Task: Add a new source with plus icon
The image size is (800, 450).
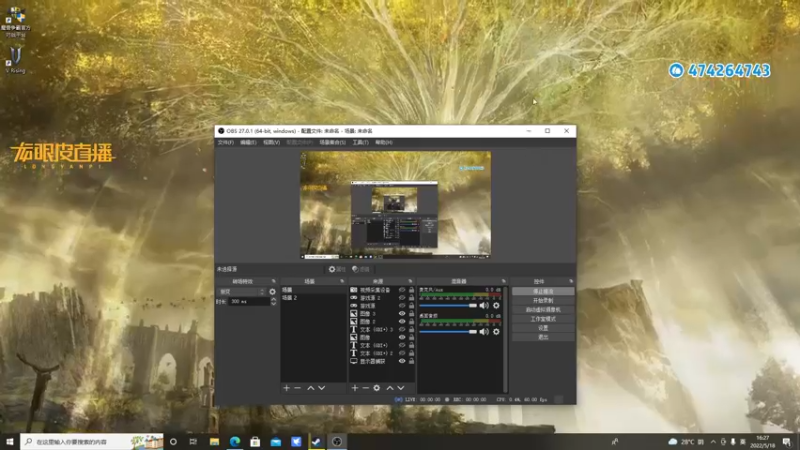Action: (355, 388)
